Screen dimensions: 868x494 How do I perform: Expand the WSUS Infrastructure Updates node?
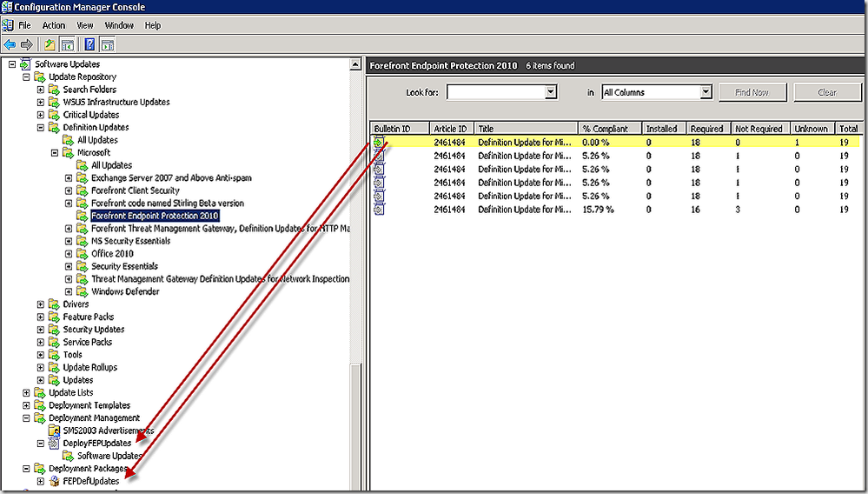coord(41,103)
